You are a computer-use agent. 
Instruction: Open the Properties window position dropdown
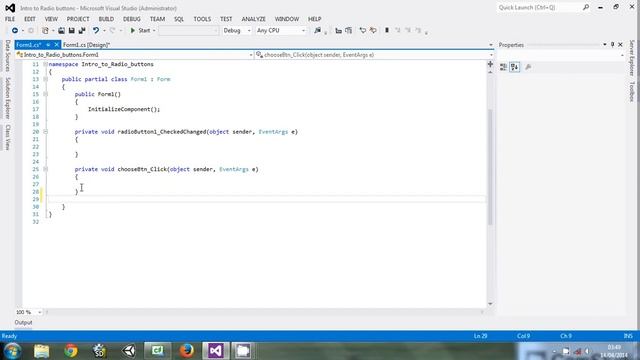(x=604, y=44)
